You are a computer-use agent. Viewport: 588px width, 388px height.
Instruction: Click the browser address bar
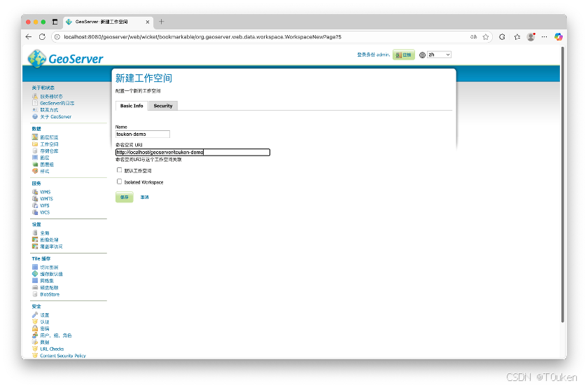[272, 37]
